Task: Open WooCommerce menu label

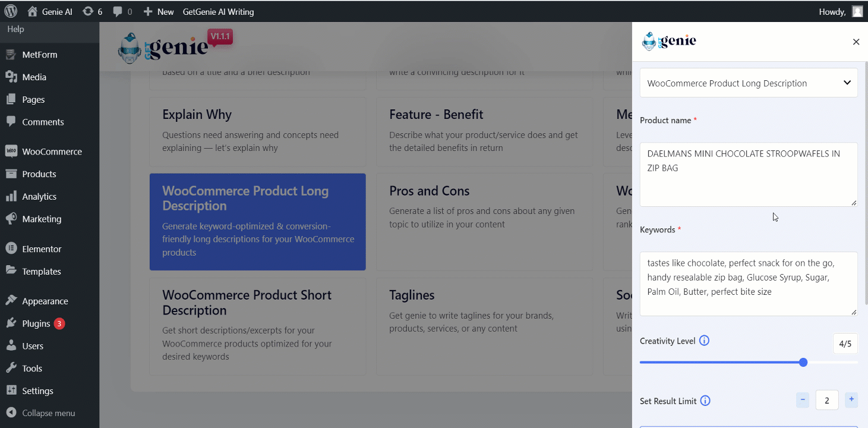Action: 52,152
